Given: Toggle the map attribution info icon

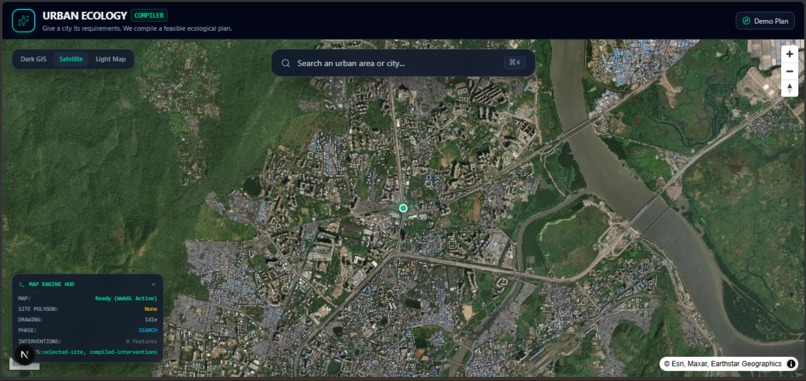Looking at the screenshot, I should point(791,364).
